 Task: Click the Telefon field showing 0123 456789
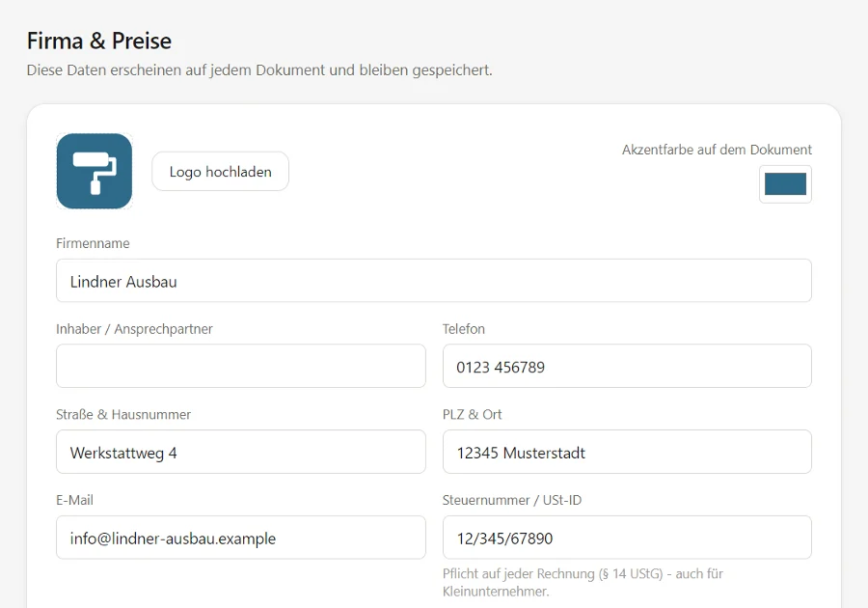point(627,366)
